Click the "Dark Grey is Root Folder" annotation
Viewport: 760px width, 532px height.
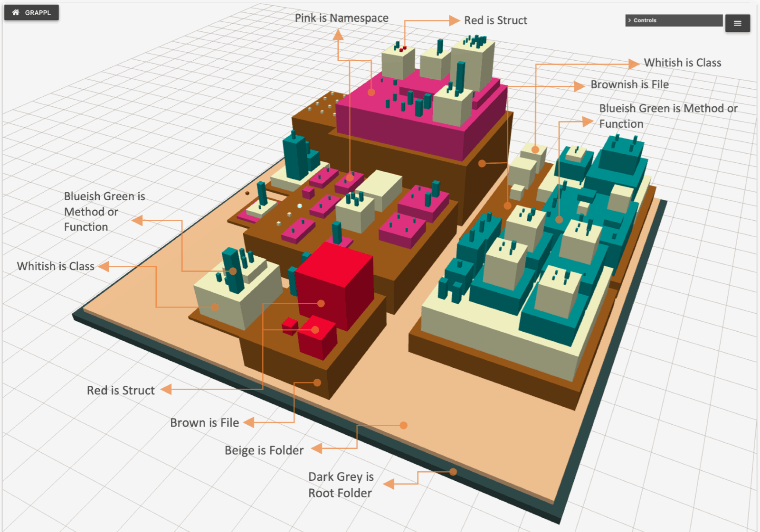[x=341, y=485]
